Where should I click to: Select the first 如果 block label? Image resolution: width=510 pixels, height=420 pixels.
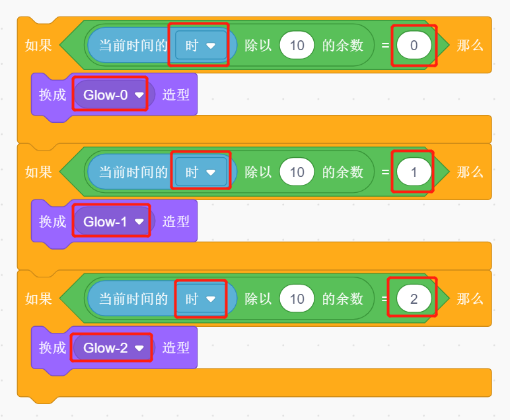coord(38,45)
